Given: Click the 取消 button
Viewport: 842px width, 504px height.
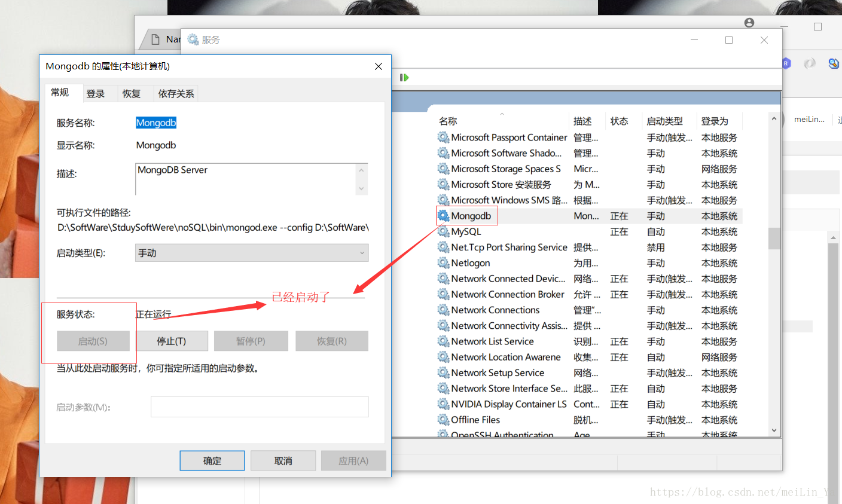Looking at the screenshot, I should [x=283, y=461].
